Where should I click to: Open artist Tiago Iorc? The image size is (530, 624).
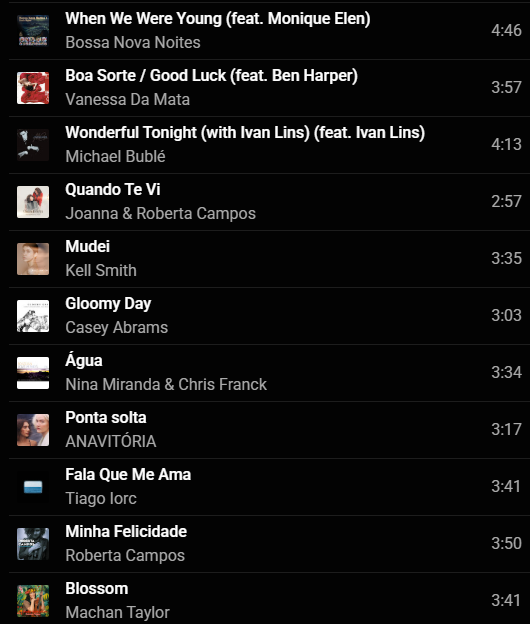point(101,498)
